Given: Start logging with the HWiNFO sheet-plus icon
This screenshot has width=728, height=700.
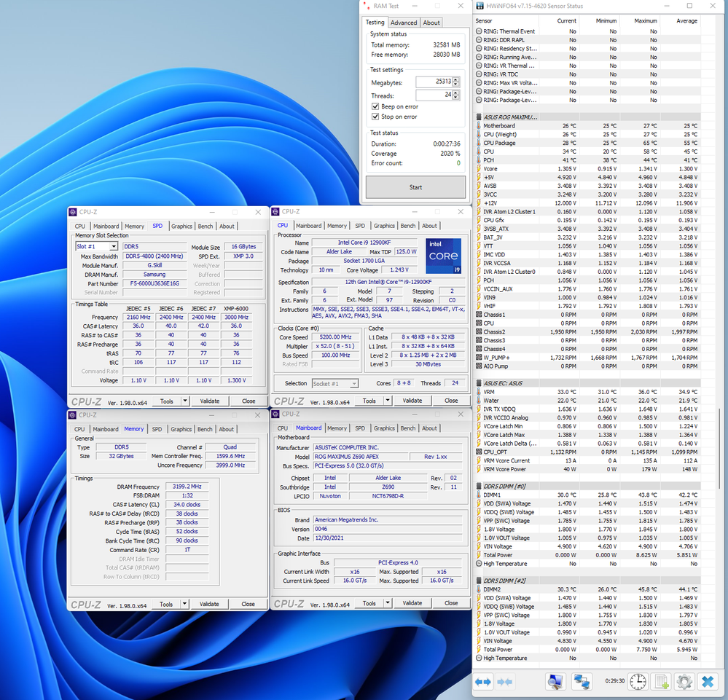Looking at the screenshot, I should (661, 682).
